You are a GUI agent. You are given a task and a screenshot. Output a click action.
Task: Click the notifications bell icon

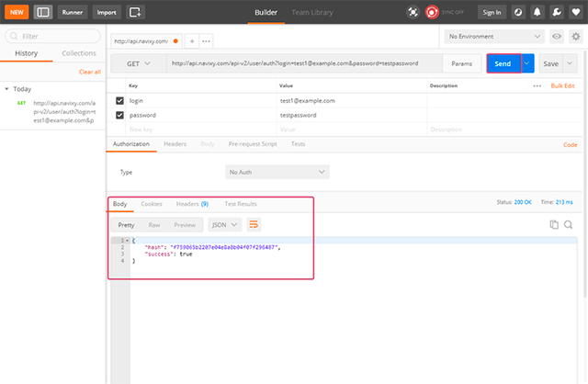pyautogui.click(x=537, y=12)
